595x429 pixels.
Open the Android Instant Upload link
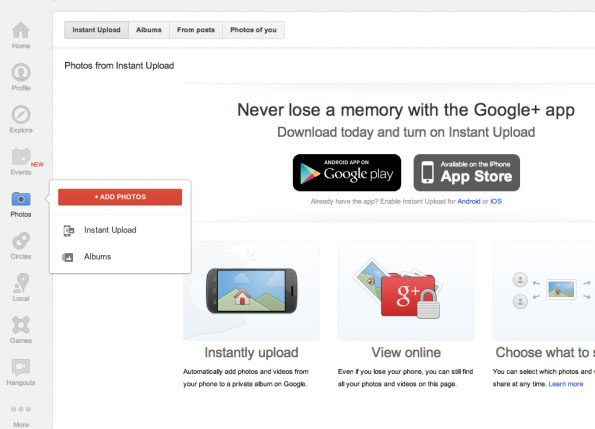[x=469, y=201]
